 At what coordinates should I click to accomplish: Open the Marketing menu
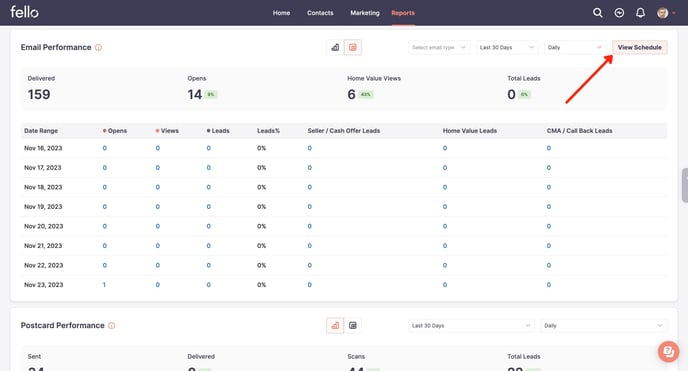coord(365,13)
